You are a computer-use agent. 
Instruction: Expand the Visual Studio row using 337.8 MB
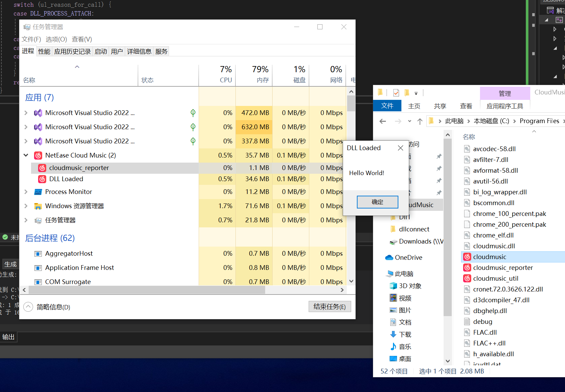(26, 141)
